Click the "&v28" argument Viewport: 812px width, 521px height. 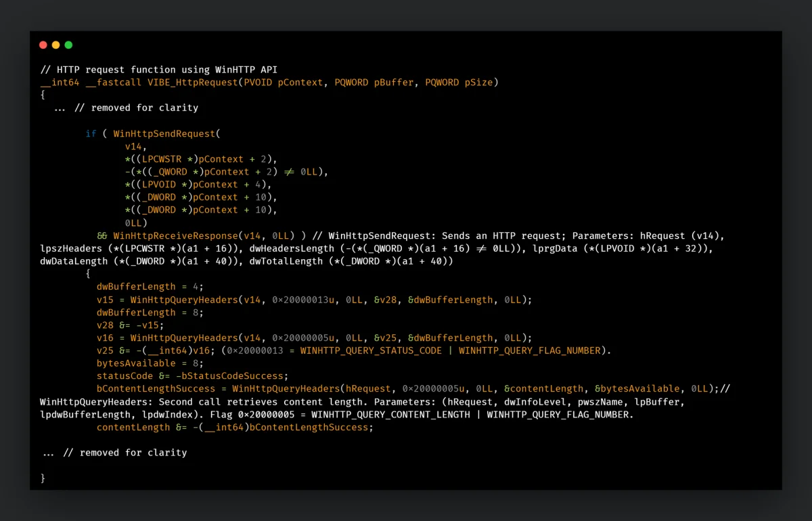click(x=388, y=299)
